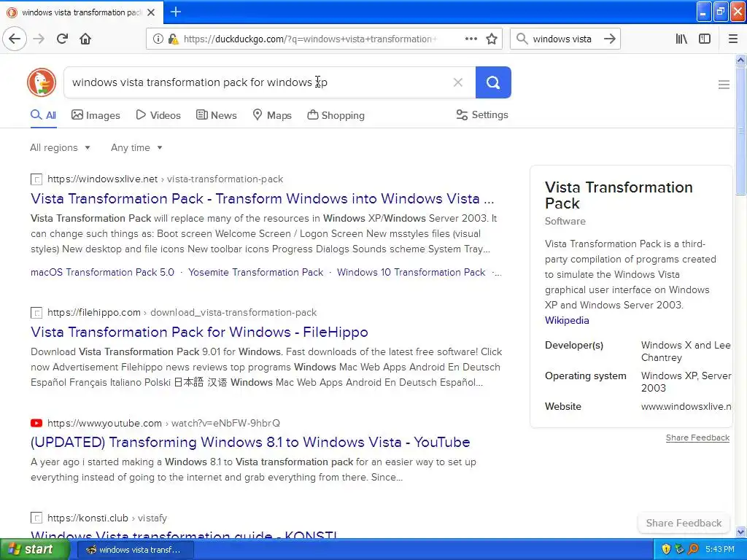
Task: Open the browser home page
Action: [x=85, y=39]
